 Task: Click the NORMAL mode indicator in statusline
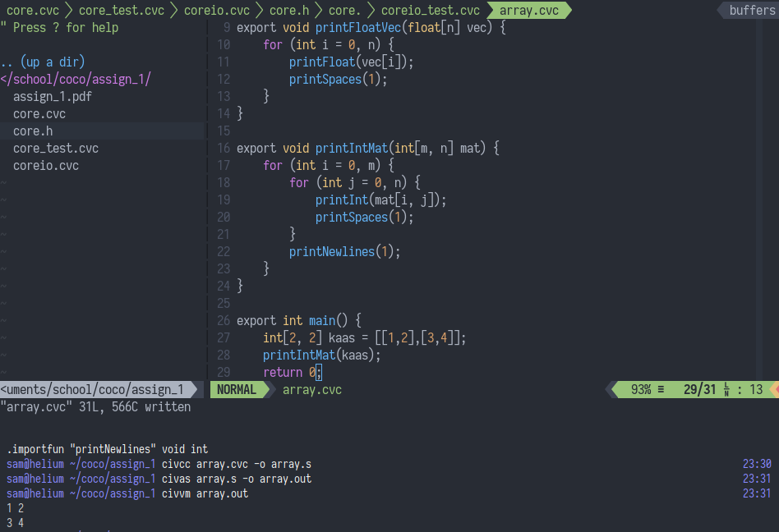point(236,390)
